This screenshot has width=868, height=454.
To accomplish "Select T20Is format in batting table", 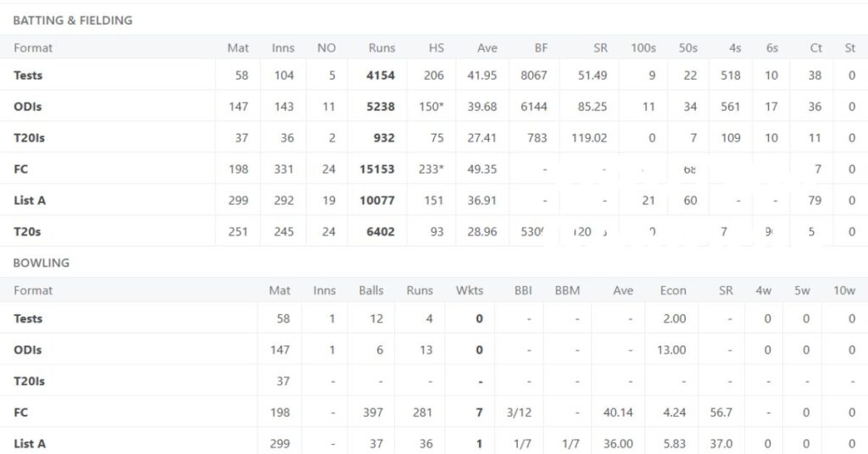I will click(x=30, y=138).
